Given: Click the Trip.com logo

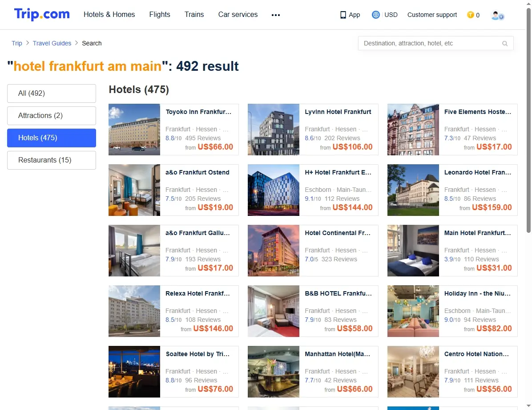Looking at the screenshot, I should click(42, 14).
